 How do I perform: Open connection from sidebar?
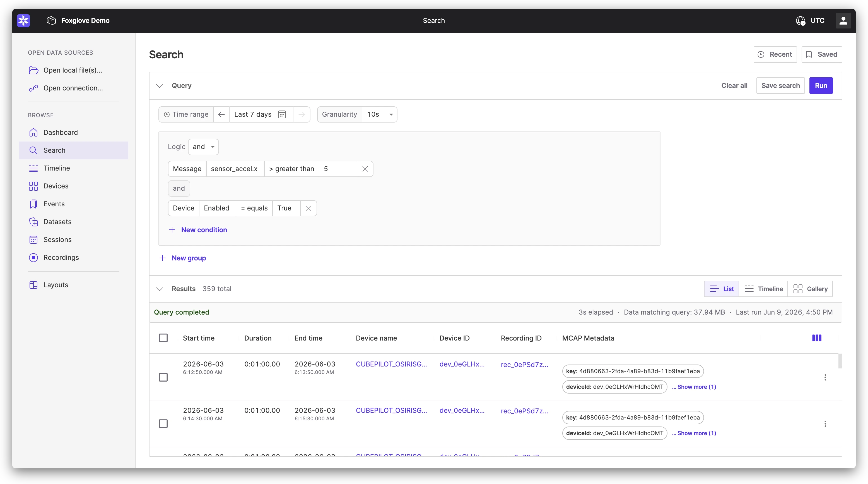click(73, 88)
